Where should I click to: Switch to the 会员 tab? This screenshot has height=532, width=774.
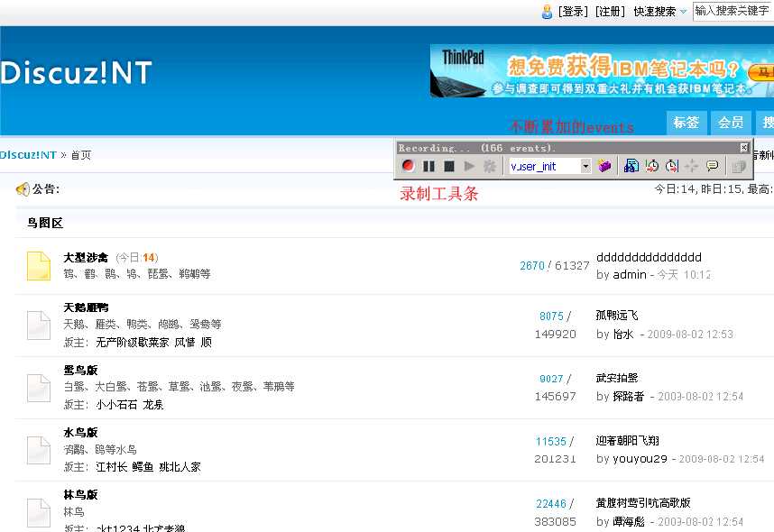731,124
